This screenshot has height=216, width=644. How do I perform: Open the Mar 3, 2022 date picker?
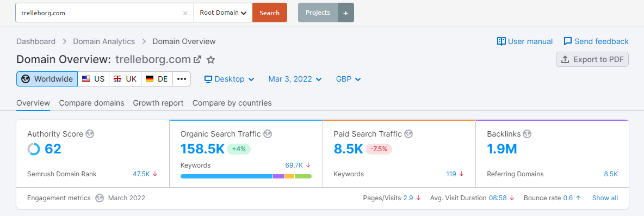[x=295, y=79]
